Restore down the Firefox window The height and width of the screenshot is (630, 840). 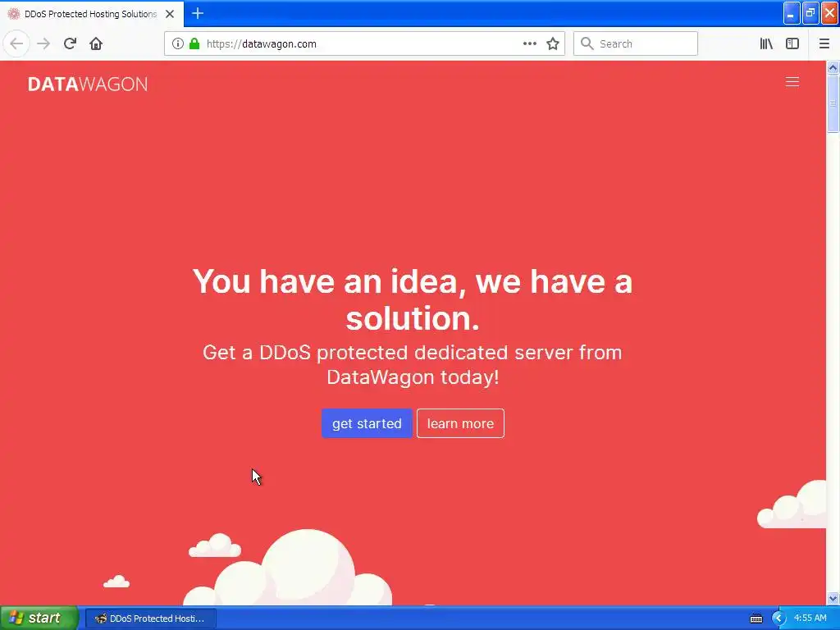(x=810, y=13)
